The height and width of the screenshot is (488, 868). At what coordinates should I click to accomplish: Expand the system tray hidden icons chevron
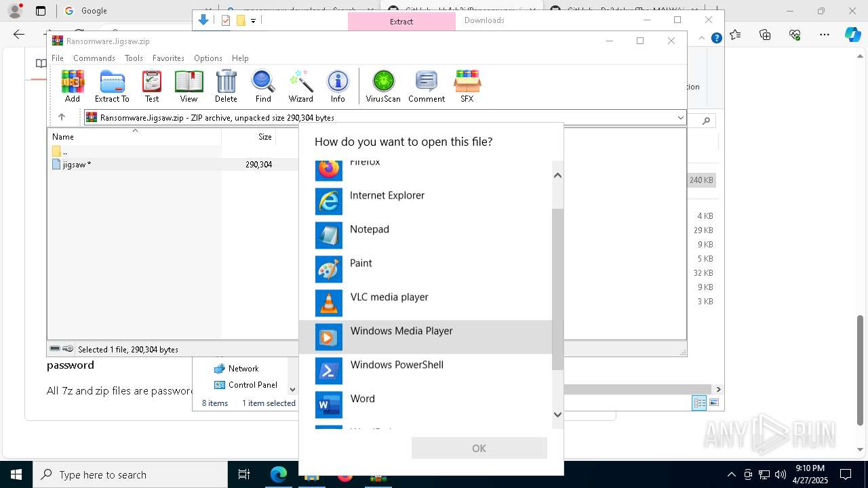coord(731,474)
